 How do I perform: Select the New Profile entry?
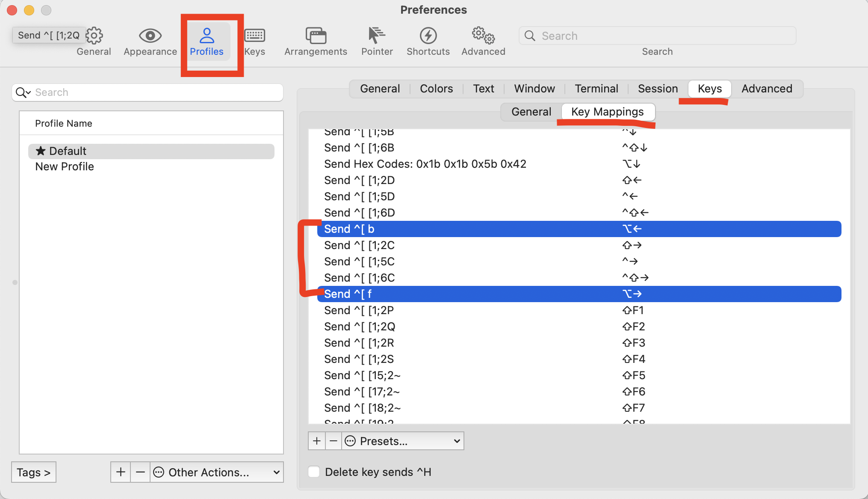(65, 166)
